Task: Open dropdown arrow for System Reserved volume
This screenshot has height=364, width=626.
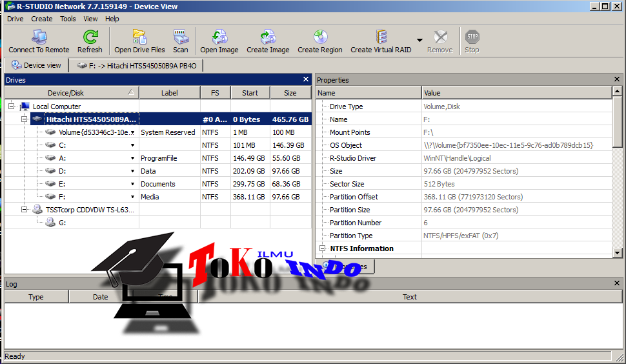Action: pos(132,132)
